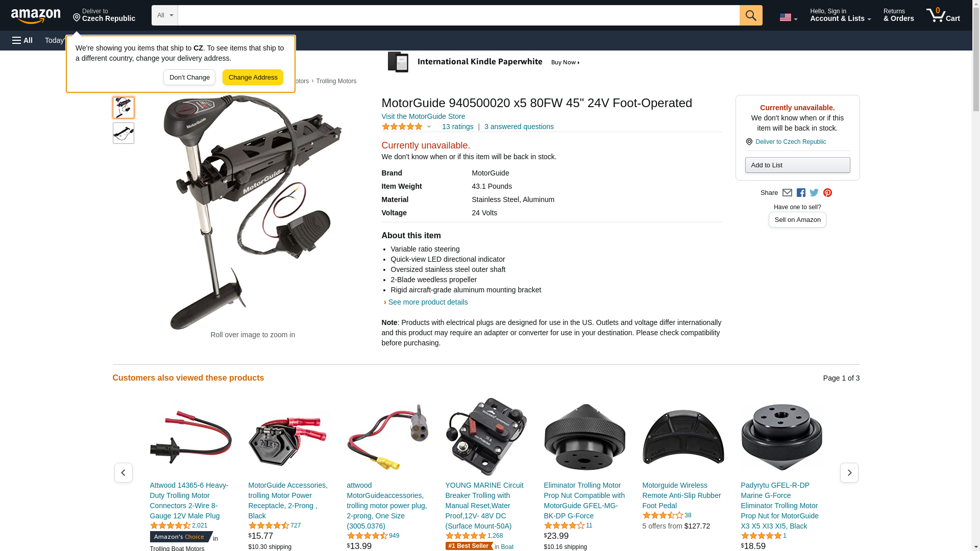Image resolution: width=980 pixels, height=551 pixels.
Task: Open the All search category dropdown
Action: coord(164,15)
